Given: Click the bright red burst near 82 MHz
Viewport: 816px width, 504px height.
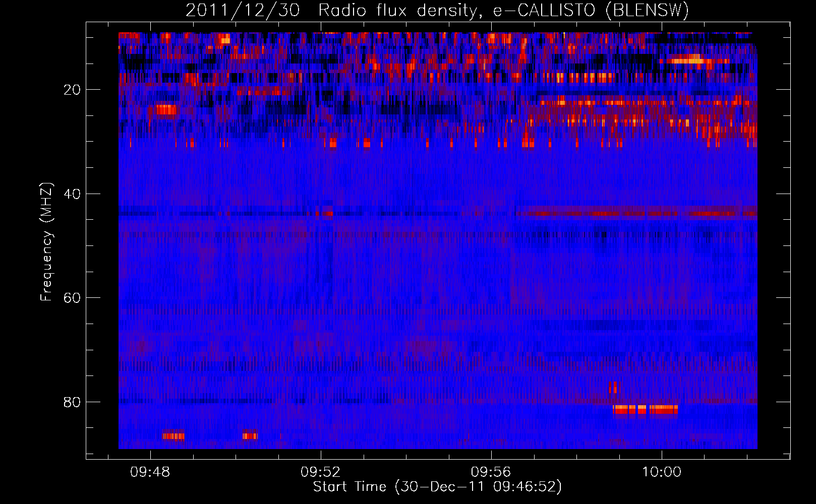Looking at the screenshot, I should click(645, 409).
